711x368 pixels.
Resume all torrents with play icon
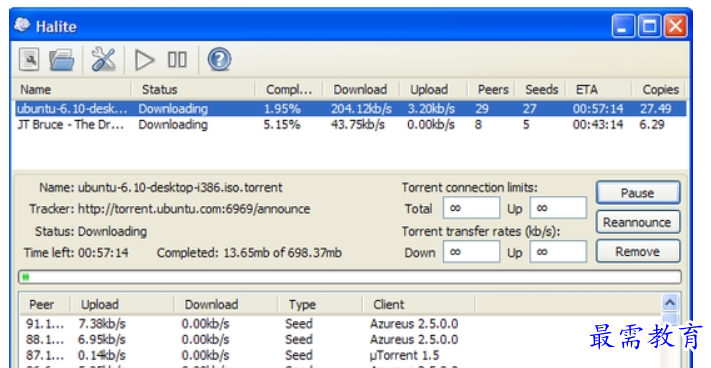coord(145,60)
